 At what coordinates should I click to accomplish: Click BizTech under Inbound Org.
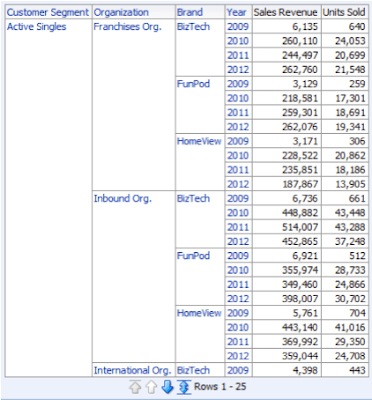193,198
